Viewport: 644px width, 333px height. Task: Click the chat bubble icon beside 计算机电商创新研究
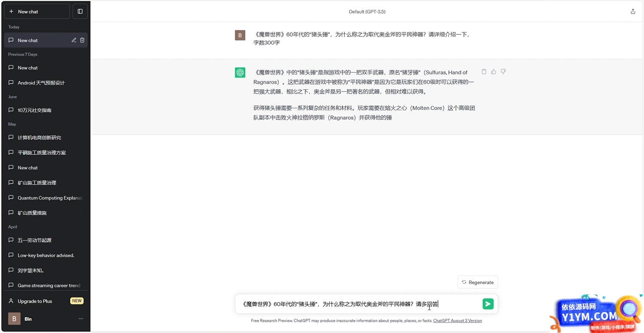[x=11, y=138]
